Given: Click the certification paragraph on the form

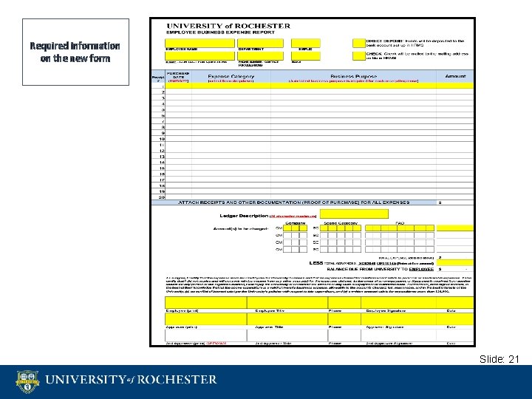Looking at the screenshot, I should click(318, 284).
